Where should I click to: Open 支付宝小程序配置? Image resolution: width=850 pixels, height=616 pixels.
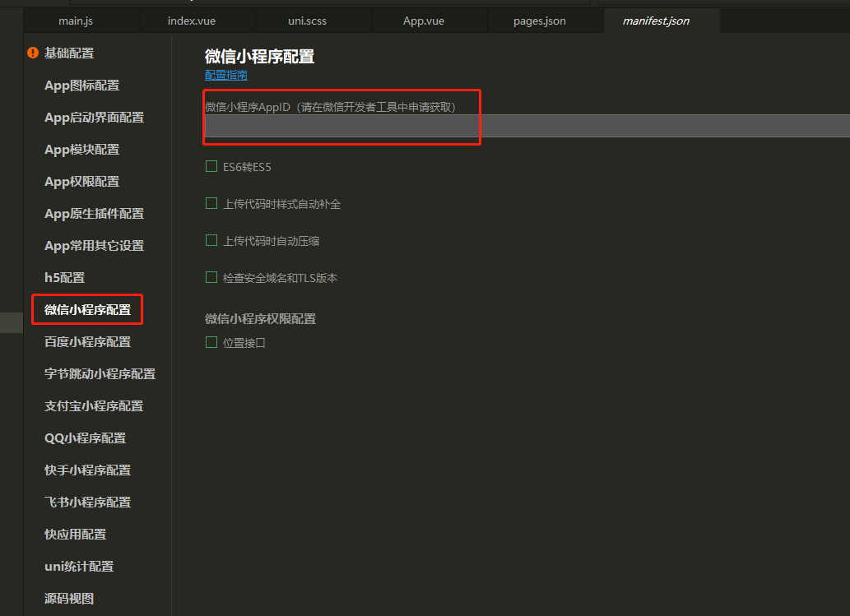tap(93, 405)
